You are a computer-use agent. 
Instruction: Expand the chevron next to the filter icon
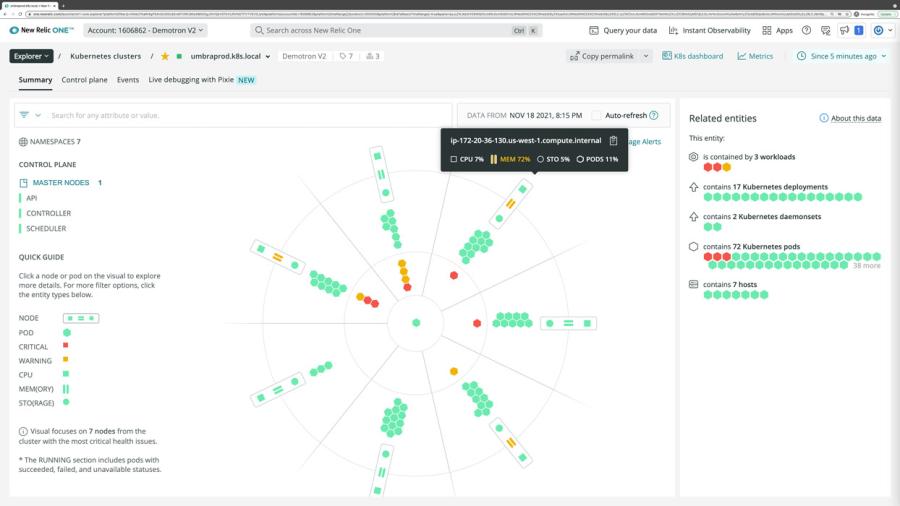[x=38, y=115]
